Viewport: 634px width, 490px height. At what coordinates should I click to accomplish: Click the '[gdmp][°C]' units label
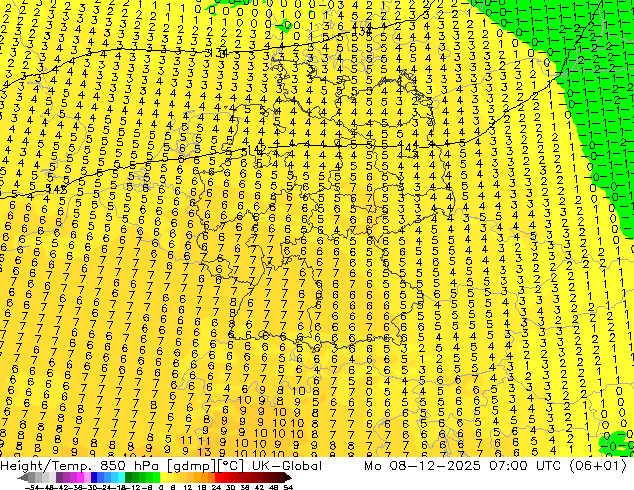205,466
